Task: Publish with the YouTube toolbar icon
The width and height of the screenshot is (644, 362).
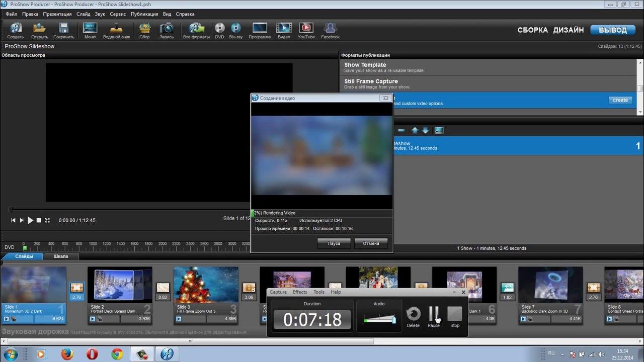Action: click(306, 30)
